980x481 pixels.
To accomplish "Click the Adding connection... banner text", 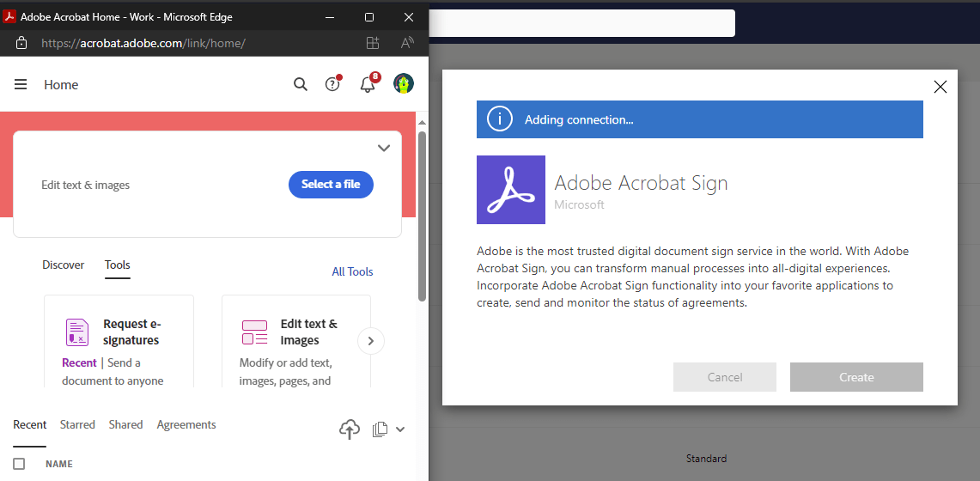I will [x=579, y=120].
